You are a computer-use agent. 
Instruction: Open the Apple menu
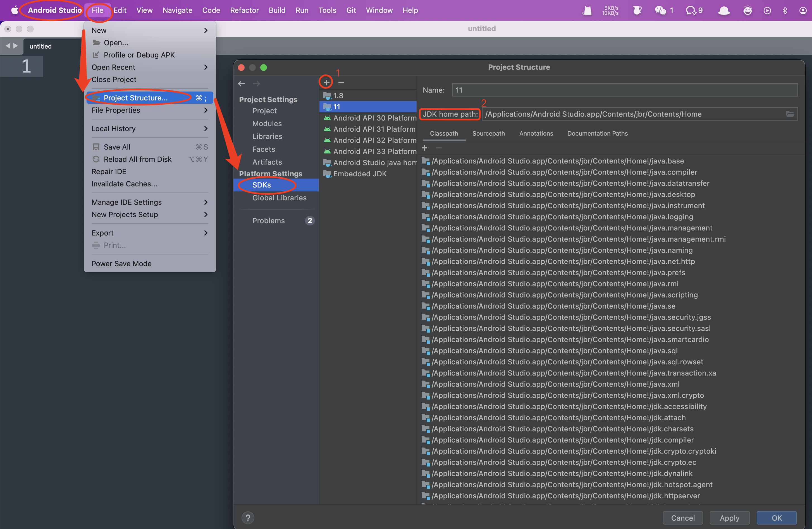tap(14, 10)
